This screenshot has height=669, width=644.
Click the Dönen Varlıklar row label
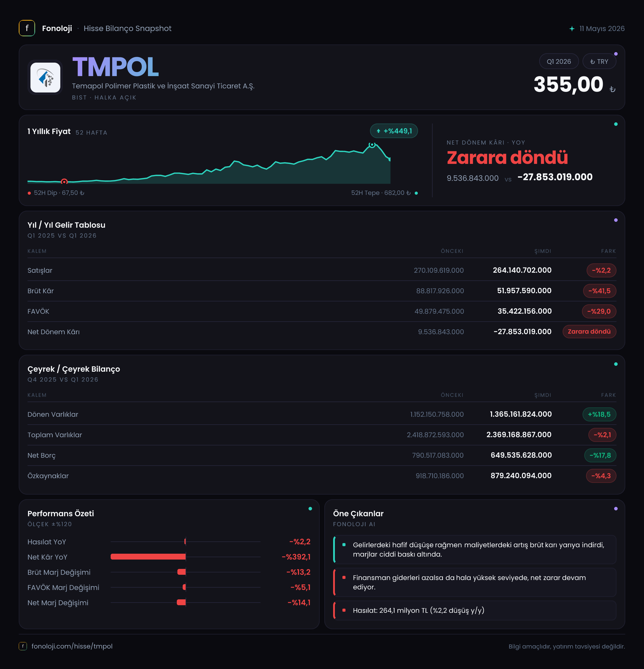click(53, 414)
